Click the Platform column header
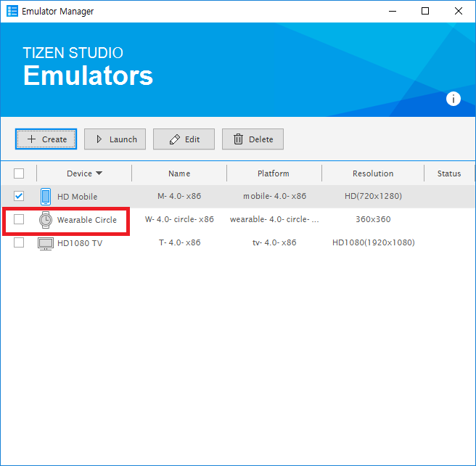Screen dimensions: 476x466 click(x=274, y=173)
